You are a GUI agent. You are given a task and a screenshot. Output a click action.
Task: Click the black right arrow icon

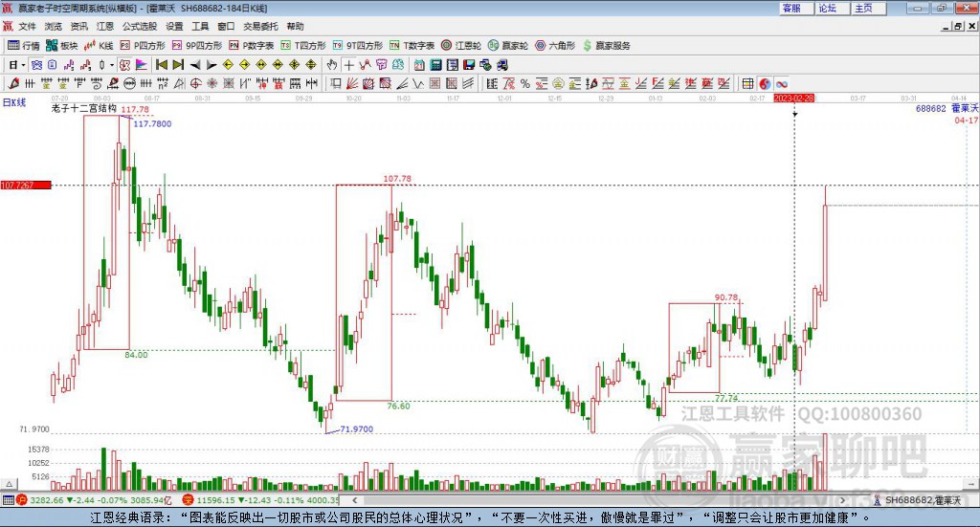coord(212,65)
